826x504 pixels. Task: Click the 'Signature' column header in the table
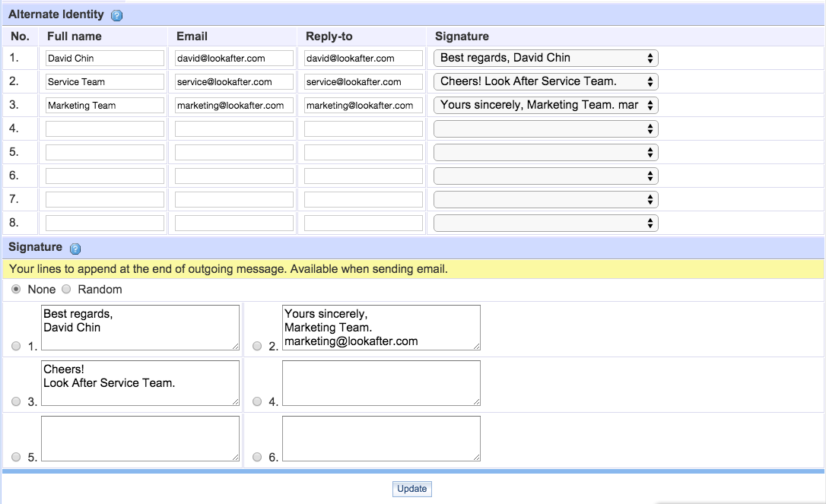tap(462, 36)
